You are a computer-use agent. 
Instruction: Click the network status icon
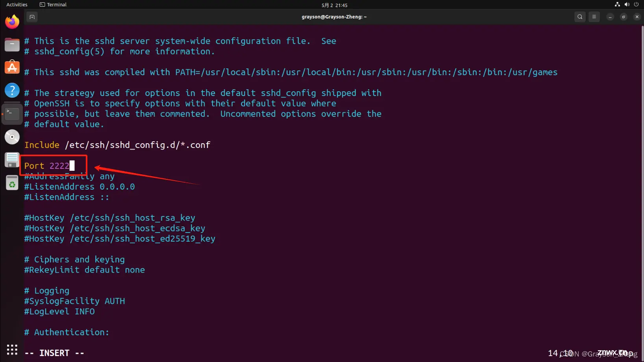point(617,5)
